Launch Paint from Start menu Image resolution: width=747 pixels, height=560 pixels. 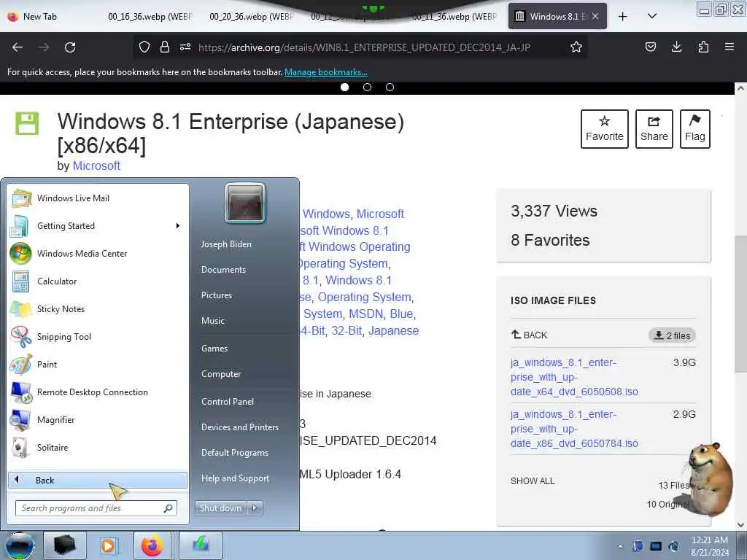pos(98,365)
